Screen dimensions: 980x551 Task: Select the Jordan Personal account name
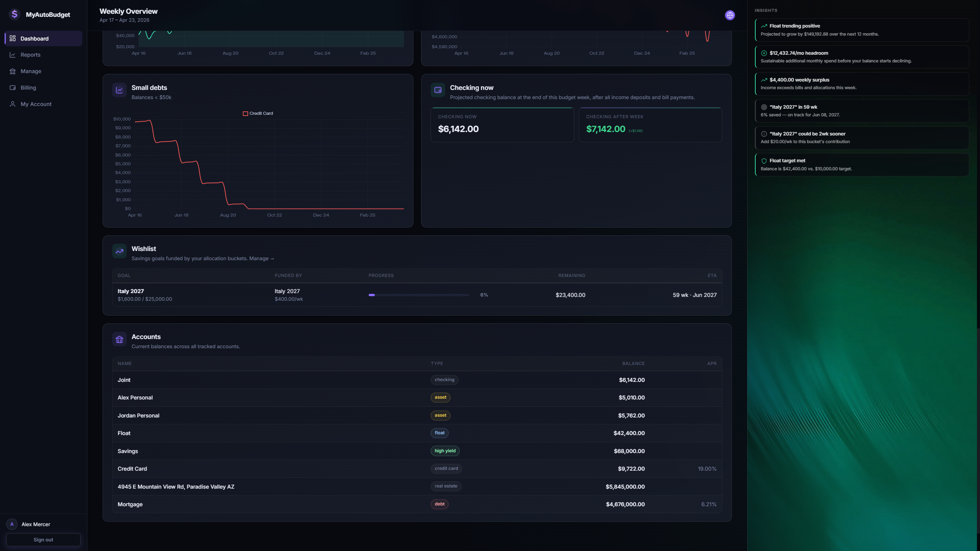tap(138, 416)
